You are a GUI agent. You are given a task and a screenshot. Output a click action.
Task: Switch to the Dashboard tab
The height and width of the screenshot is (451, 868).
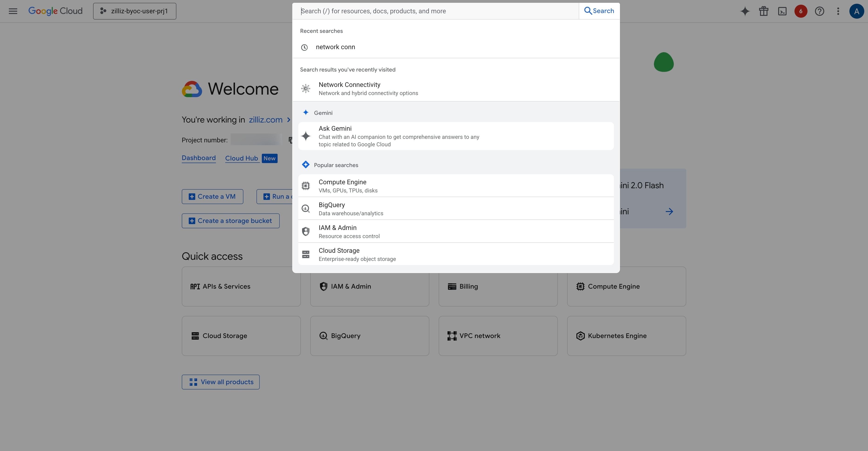pyautogui.click(x=198, y=158)
